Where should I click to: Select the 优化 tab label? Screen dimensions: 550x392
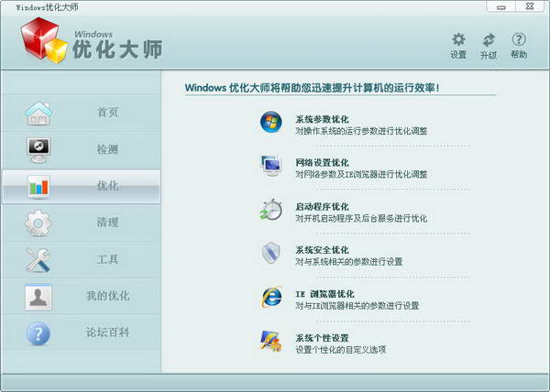[x=107, y=186]
